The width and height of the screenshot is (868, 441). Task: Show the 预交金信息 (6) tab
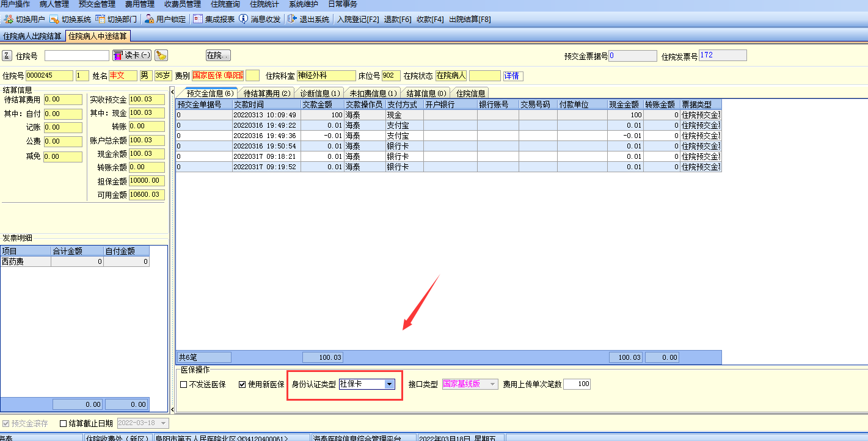tap(210, 93)
